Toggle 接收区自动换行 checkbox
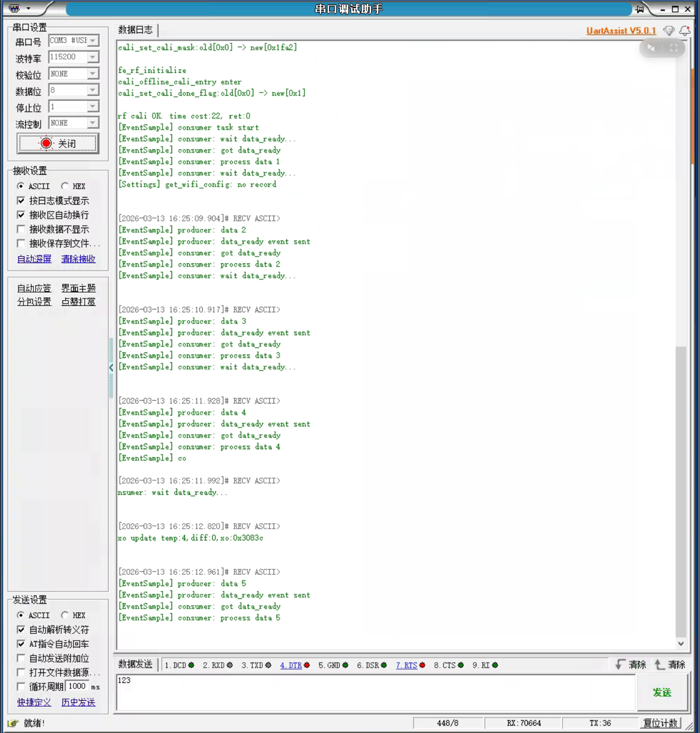The height and width of the screenshot is (733, 700). point(21,215)
